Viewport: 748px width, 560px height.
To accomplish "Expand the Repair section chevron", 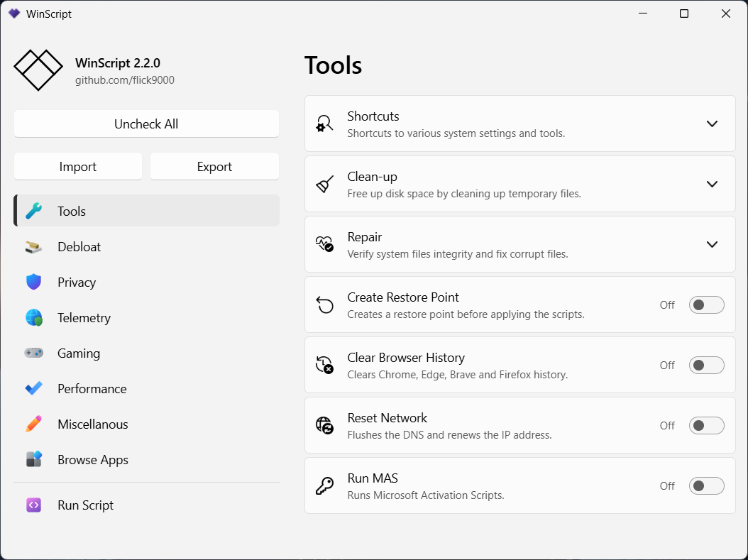I will point(713,244).
